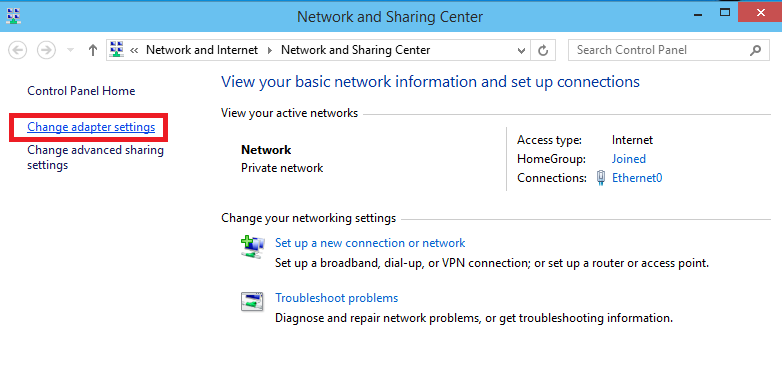Expand the arrow after Network and Internet breadcrumb
Viewport: 782px width, 388px height.
(270, 50)
